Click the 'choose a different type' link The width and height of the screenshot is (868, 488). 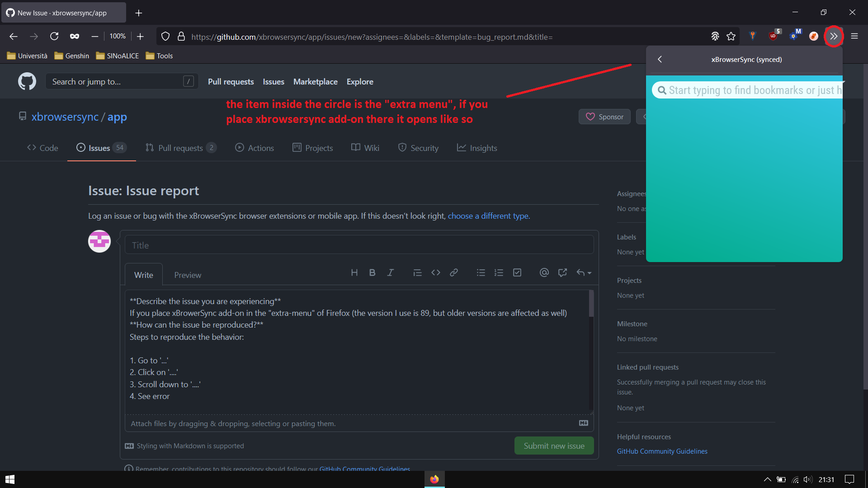pyautogui.click(x=488, y=216)
